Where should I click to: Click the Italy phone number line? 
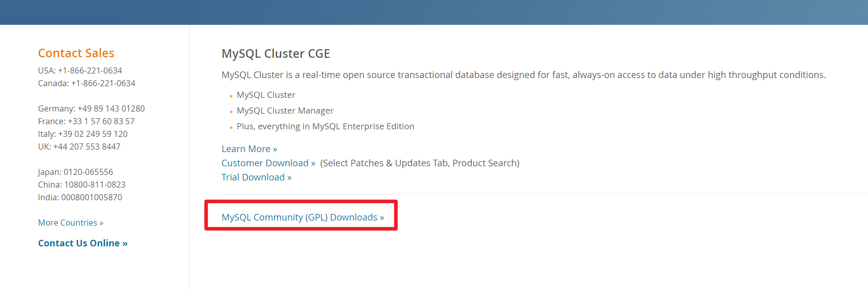(82, 134)
